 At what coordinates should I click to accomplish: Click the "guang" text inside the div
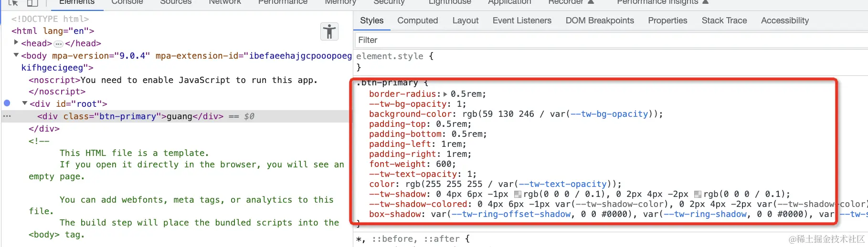click(x=179, y=116)
